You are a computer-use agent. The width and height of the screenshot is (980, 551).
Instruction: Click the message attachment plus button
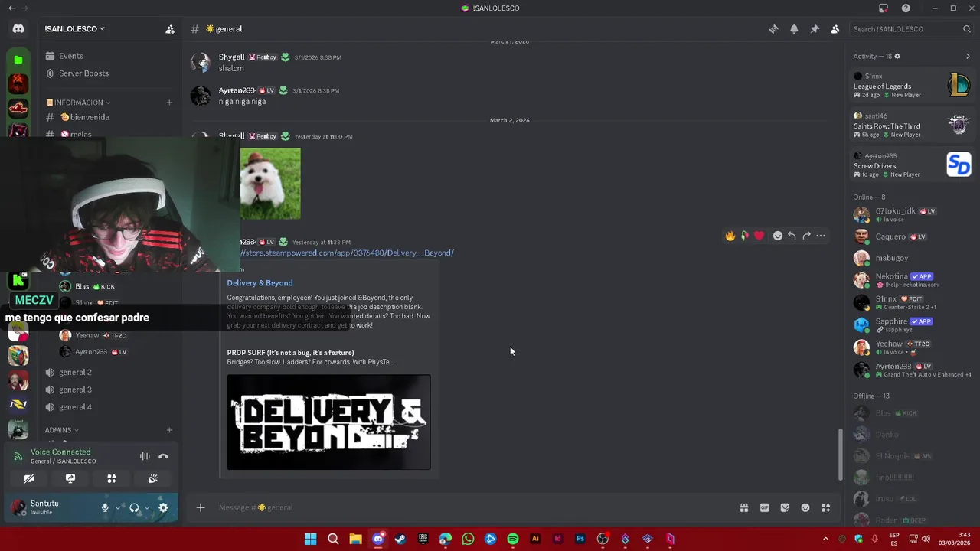coord(201,507)
